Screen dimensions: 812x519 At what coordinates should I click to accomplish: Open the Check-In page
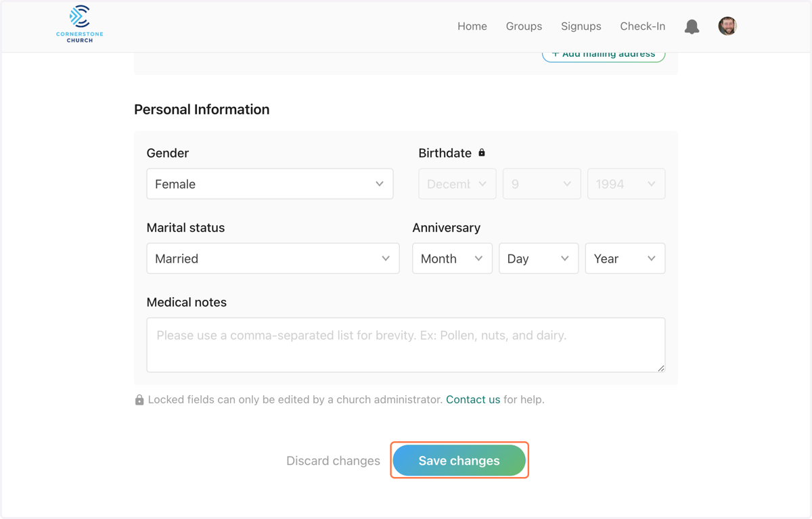pos(643,26)
